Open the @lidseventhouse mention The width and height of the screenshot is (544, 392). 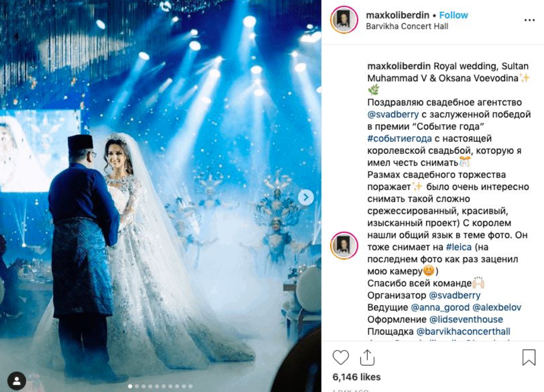(466, 319)
